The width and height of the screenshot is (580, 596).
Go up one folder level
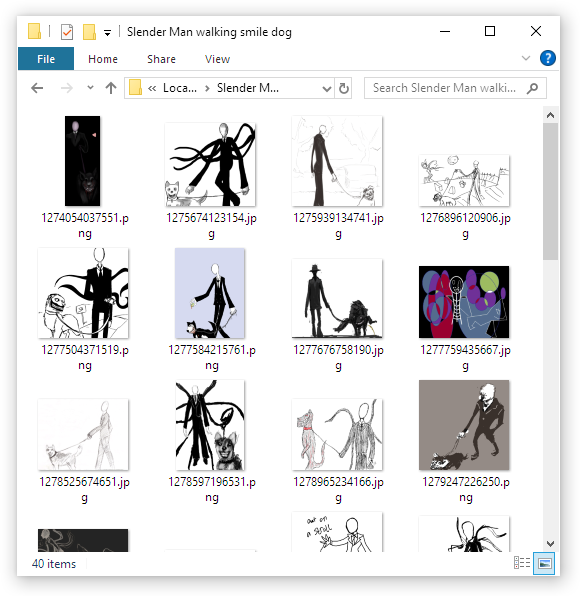111,88
